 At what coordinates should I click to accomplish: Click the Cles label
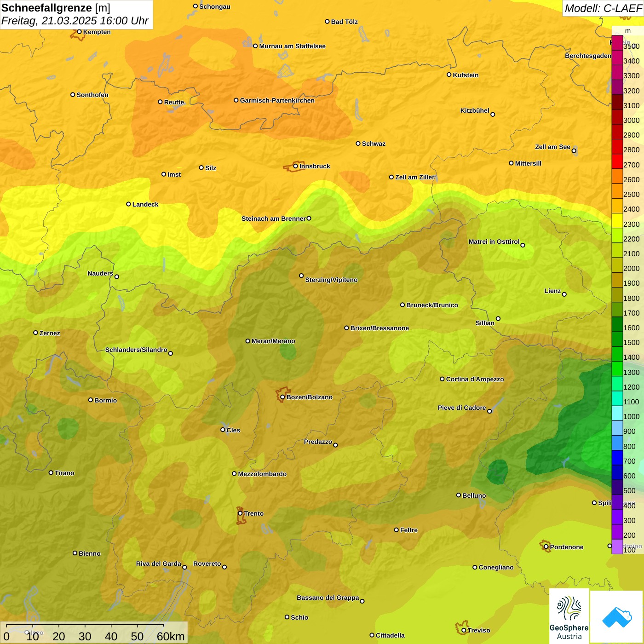click(233, 430)
